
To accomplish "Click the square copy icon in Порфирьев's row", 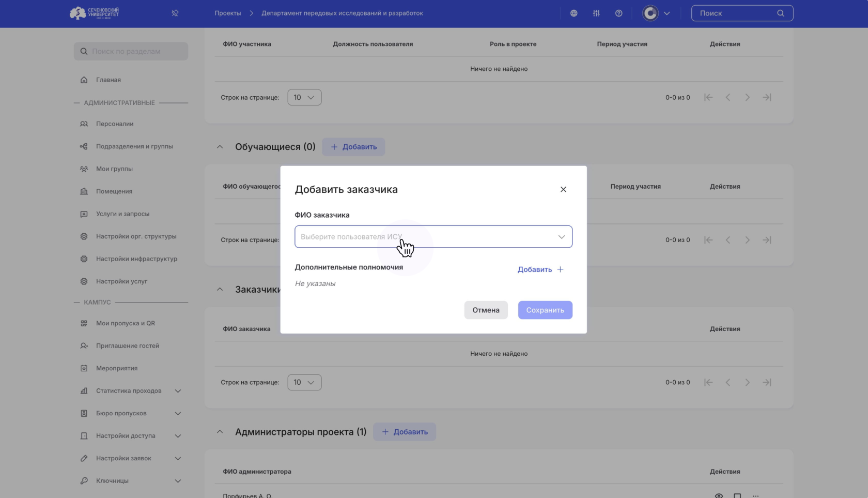I will 737,494.
